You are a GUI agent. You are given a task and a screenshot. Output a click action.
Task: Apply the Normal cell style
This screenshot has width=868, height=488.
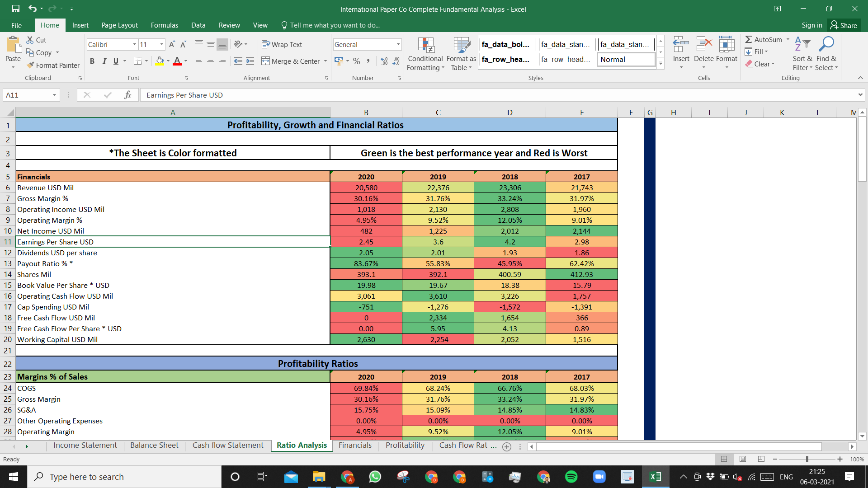[x=626, y=59]
